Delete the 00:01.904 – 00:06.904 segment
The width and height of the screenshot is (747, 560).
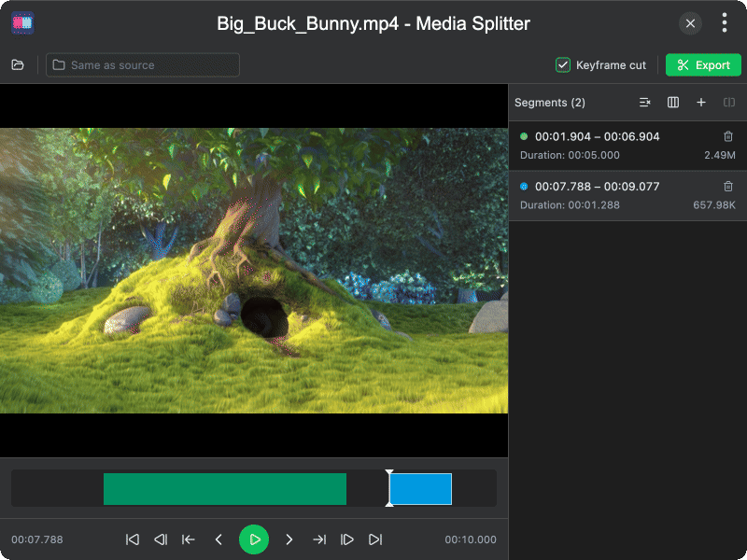(728, 136)
